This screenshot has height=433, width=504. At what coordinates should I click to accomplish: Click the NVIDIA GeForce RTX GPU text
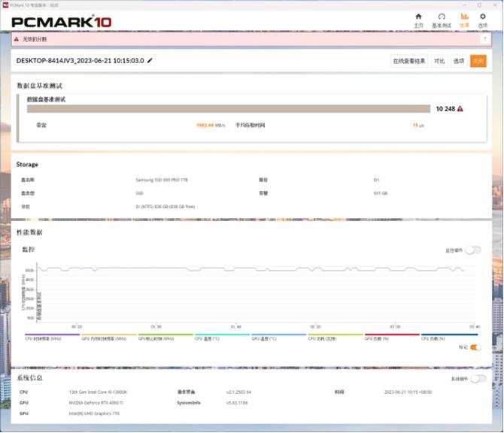(96, 403)
